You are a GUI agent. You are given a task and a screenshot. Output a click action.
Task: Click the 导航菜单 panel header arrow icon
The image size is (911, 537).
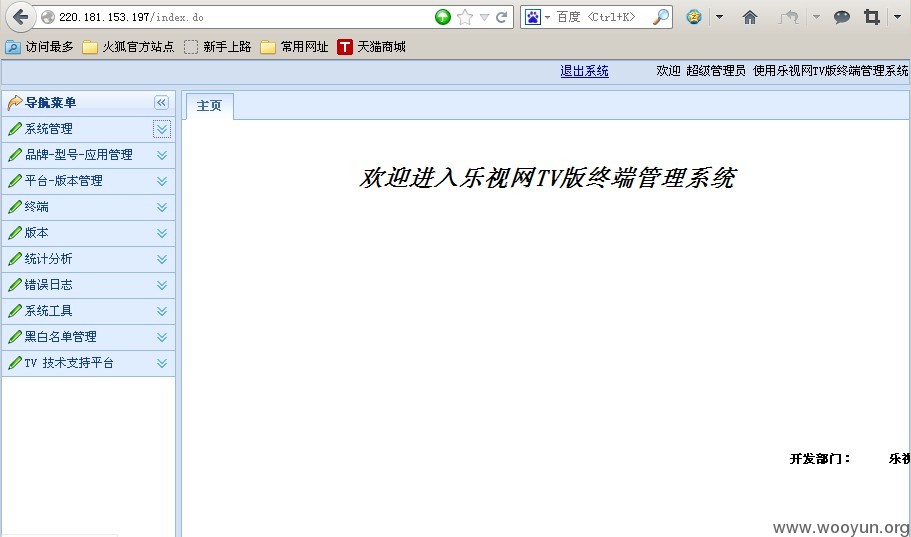(15, 103)
